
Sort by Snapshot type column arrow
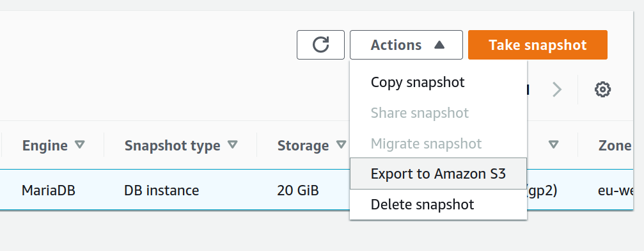pos(232,145)
